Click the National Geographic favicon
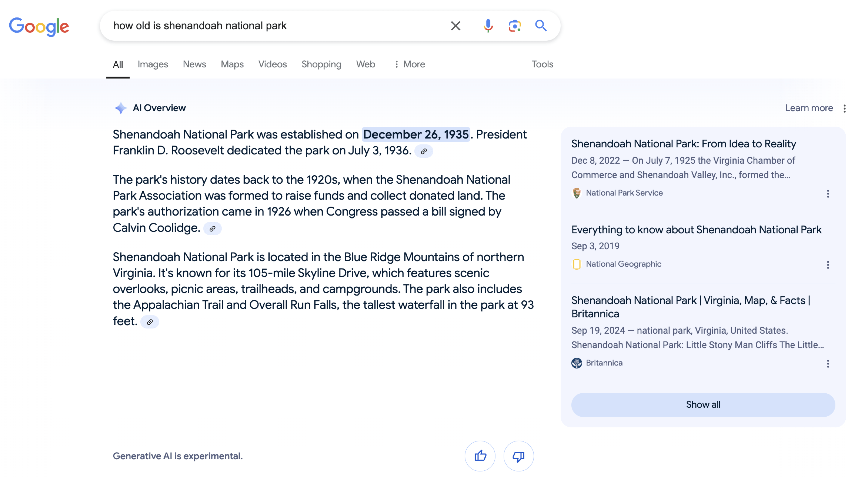This screenshot has height=477, width=868. [x=577, y=264]
